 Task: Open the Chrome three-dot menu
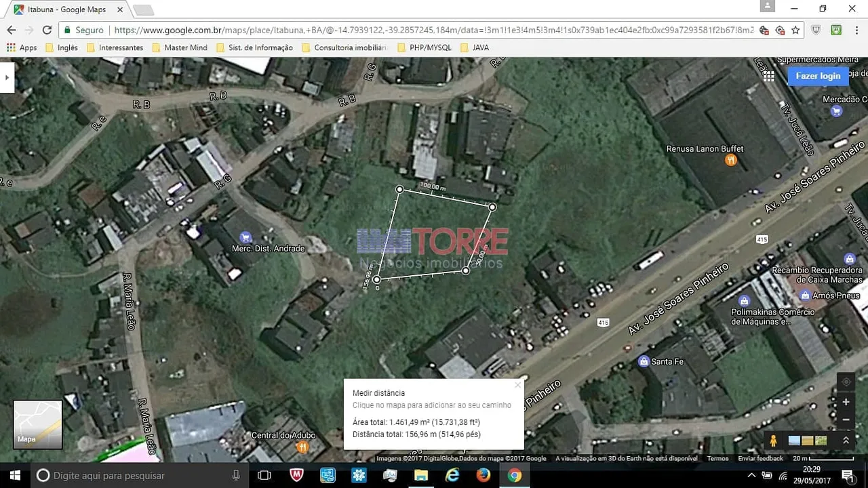(856, 30)
